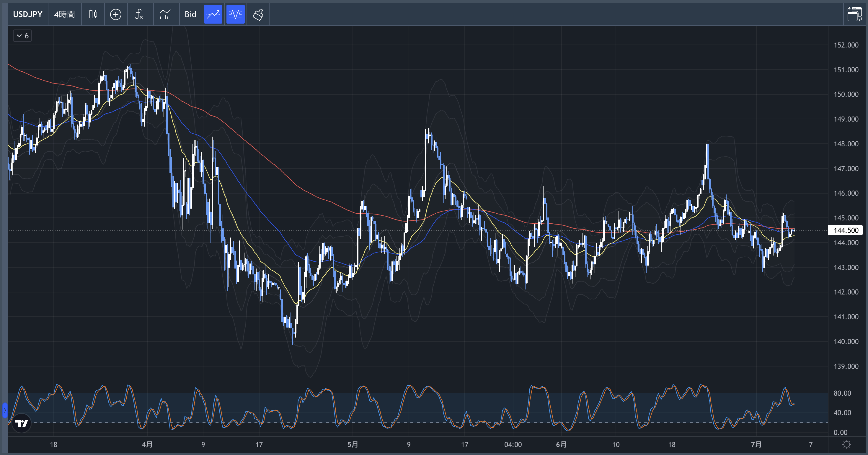Click the blue panel handle on left edge
Screen dimensions: 868x455
(5, 410)
